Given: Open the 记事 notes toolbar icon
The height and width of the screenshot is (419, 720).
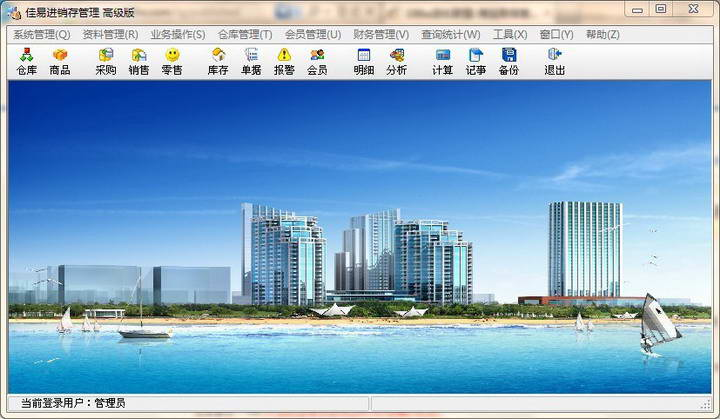Looking at the screenshot, I should click(476, 62).
